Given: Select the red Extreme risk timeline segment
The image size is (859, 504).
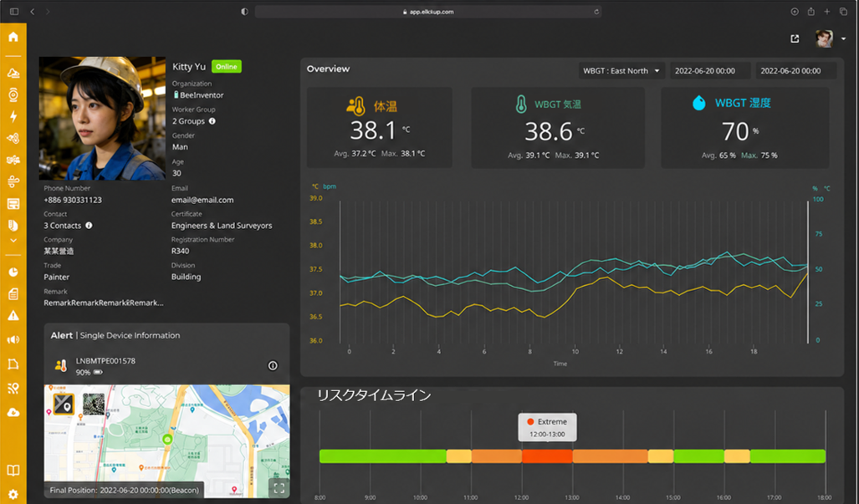Looking at the screenshot, I should click(x=547, y=456).
